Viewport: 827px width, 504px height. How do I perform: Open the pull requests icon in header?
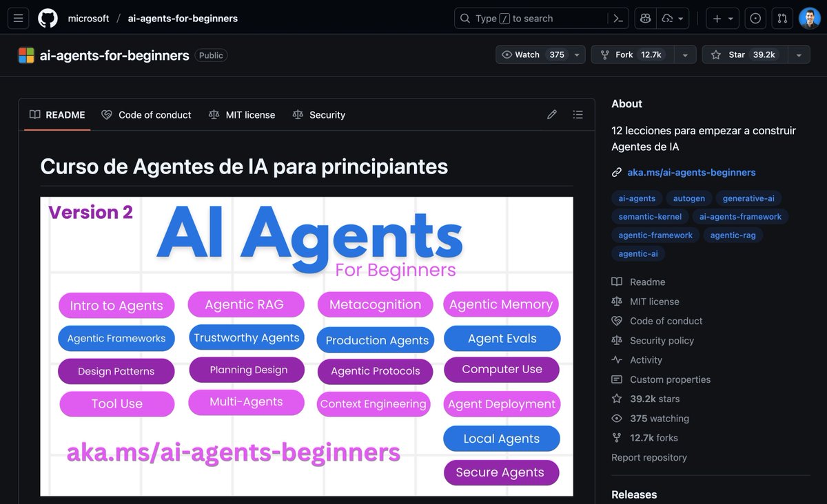coord(782,19)
